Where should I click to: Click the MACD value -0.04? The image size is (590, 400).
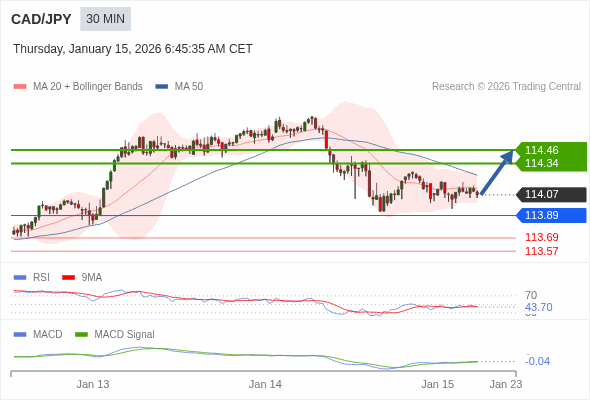[x=537, y=361]
